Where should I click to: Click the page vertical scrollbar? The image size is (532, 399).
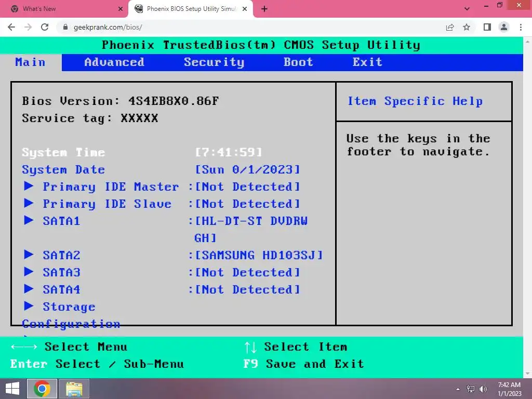tap(527, 207)
